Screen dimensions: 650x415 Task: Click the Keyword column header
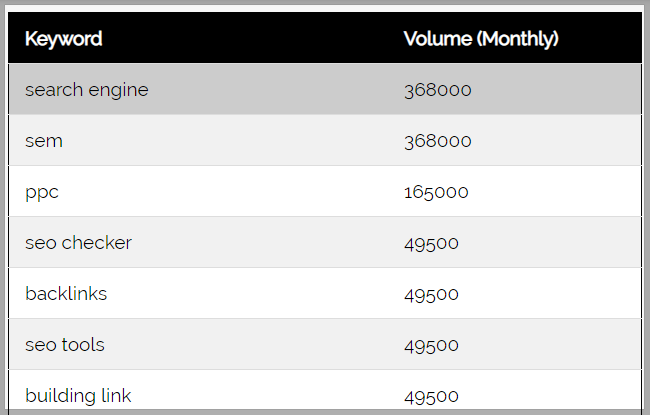63,39
